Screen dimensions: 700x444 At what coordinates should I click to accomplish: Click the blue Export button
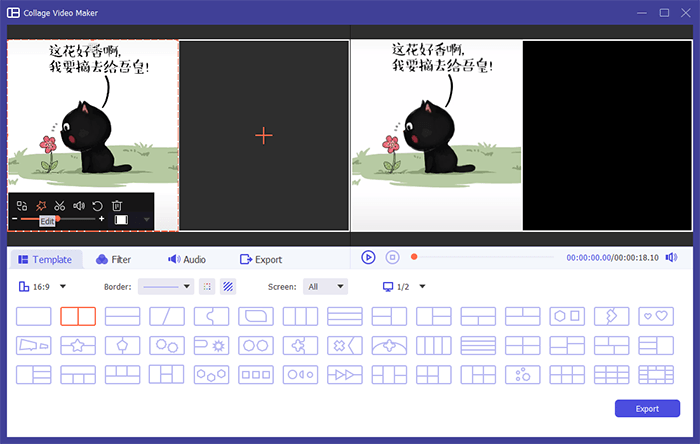click(647, 408)
